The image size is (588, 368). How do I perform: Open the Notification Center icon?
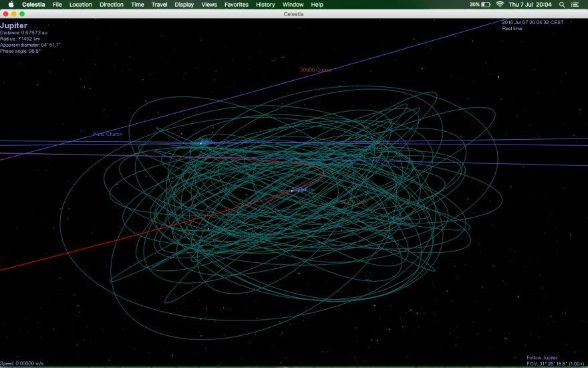tap(575, 5)
